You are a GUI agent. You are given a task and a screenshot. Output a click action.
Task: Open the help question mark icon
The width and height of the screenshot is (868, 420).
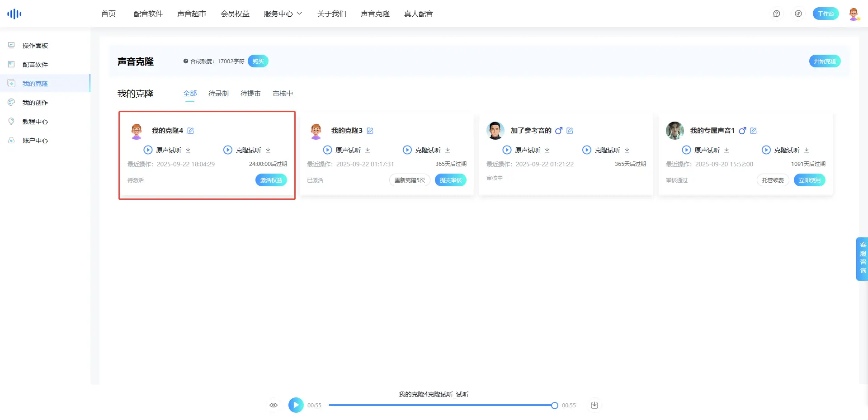[x=776, y=14]
